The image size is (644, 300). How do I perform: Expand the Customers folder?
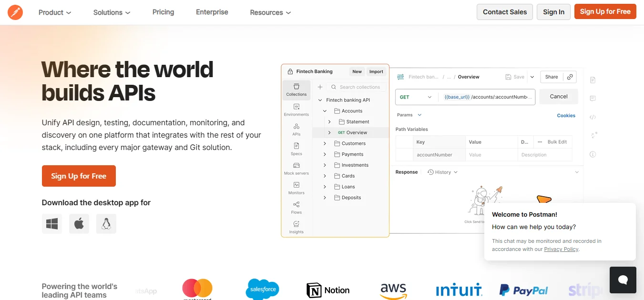(x=325, y=143)
